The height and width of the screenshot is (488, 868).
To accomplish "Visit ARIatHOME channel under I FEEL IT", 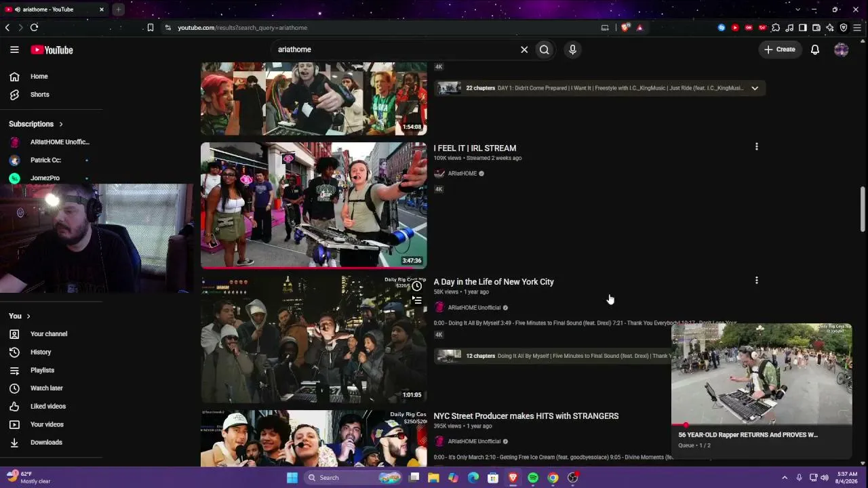I will (462, 174).
